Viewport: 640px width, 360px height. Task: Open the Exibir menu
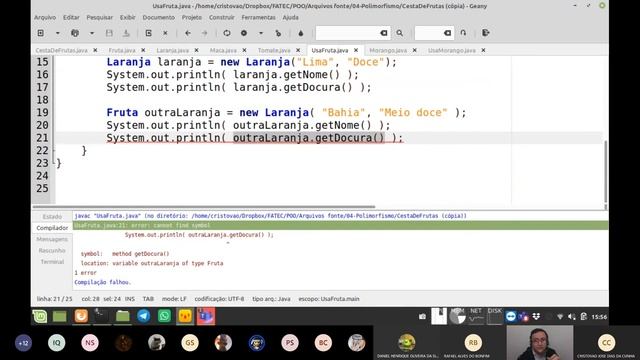coord(127,18)
